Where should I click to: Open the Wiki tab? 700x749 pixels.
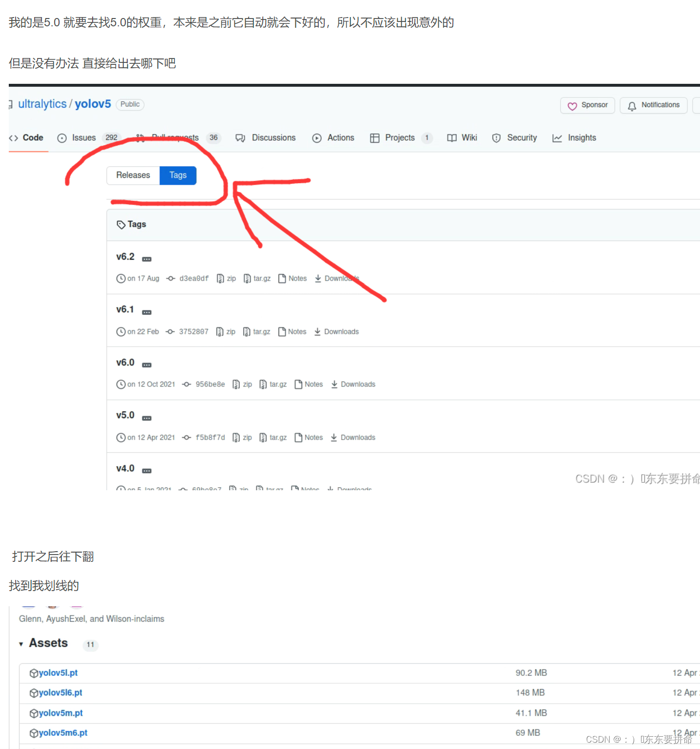click(462, 138)
